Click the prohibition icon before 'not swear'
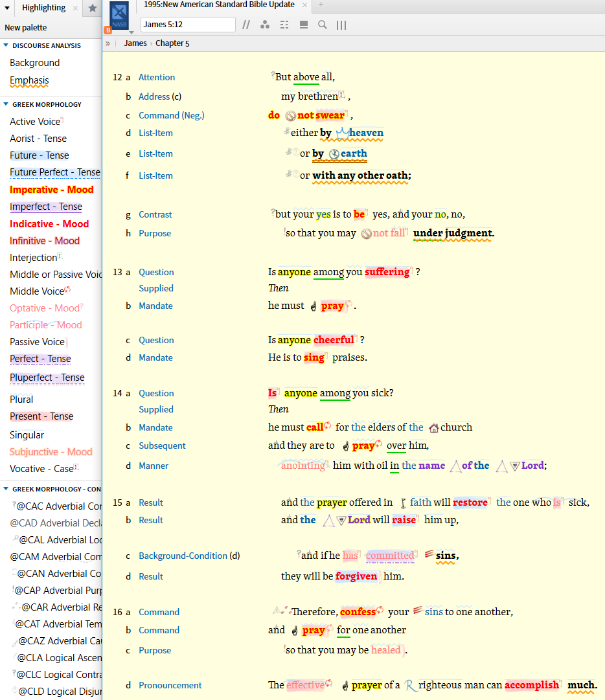605x700 pixels. pos(291,116)
